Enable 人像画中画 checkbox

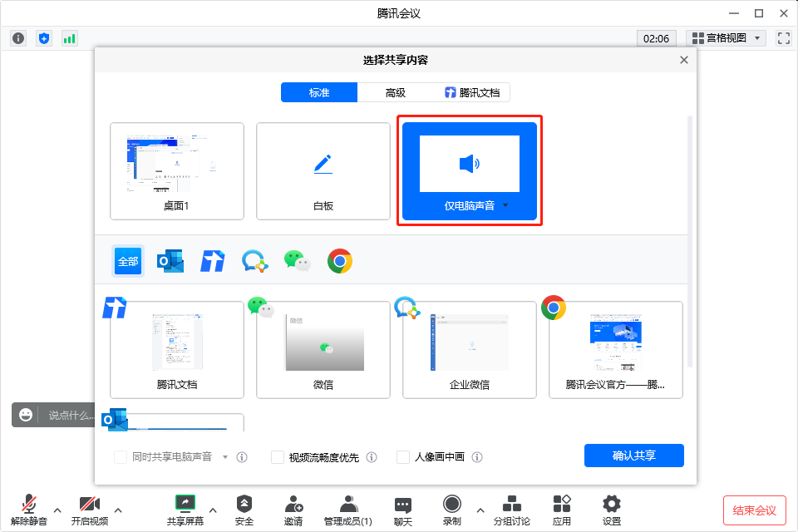click(x=403, y=457)
